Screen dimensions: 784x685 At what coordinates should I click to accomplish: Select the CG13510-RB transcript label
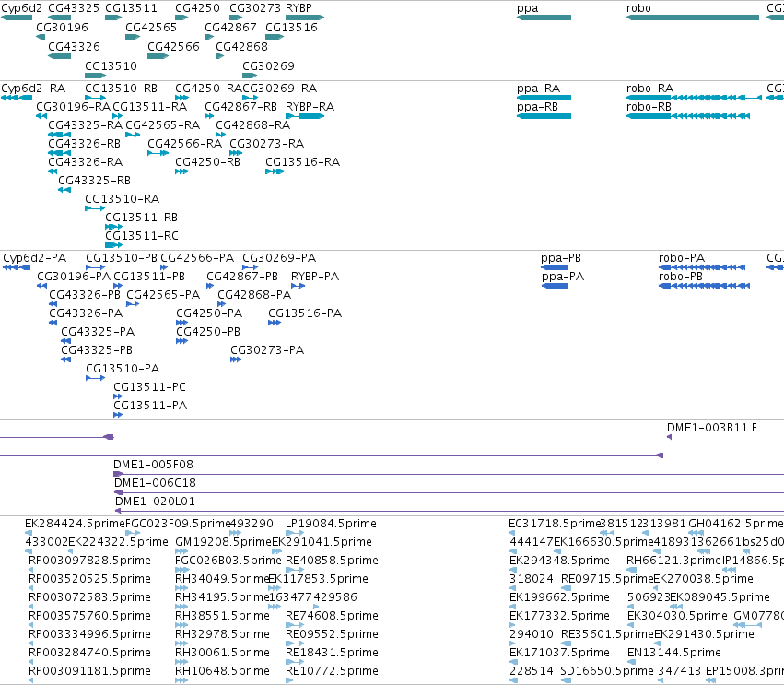[121, 89]
